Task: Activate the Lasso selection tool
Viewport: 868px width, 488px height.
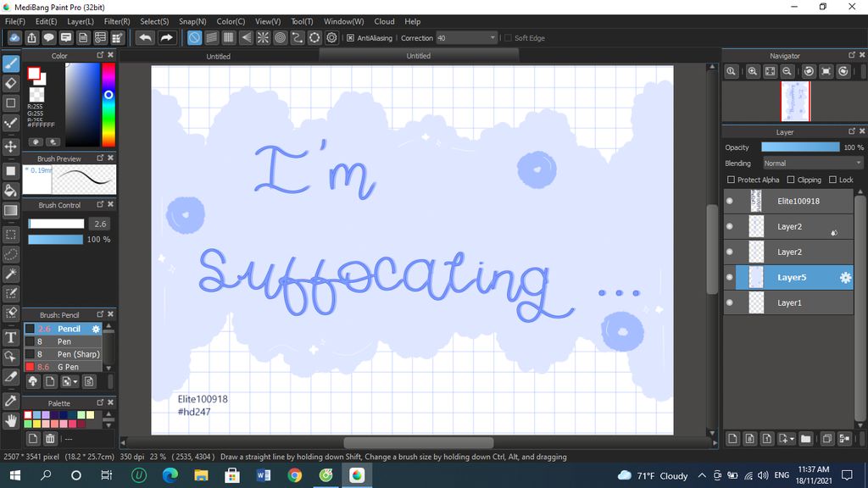Action: pyautogui.click(x=11, y=254)
